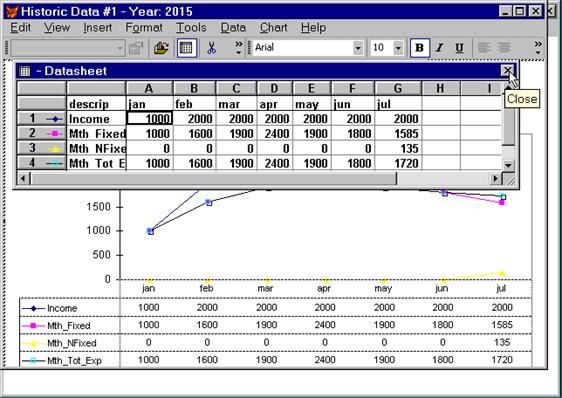
Task: Open the View menu
Action: coord(57,28)
